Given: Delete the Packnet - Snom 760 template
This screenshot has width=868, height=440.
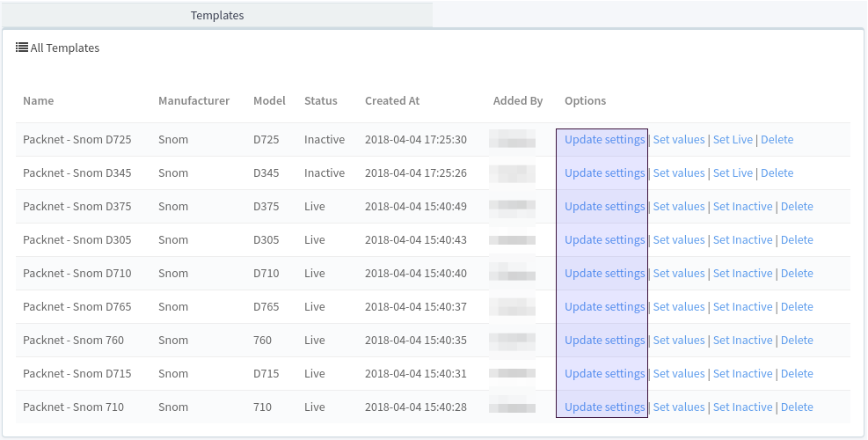Looking at the screenshot, I should point(797,341).
